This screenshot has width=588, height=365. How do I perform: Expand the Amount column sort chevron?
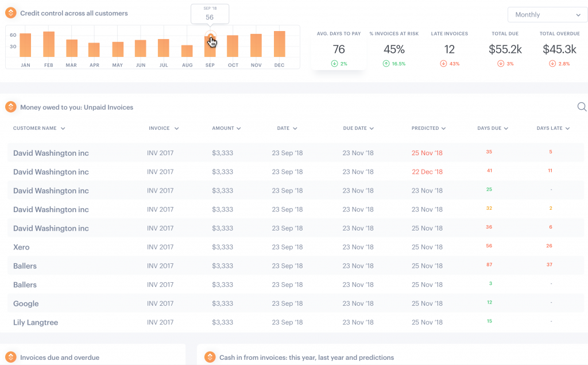(238, 128)
